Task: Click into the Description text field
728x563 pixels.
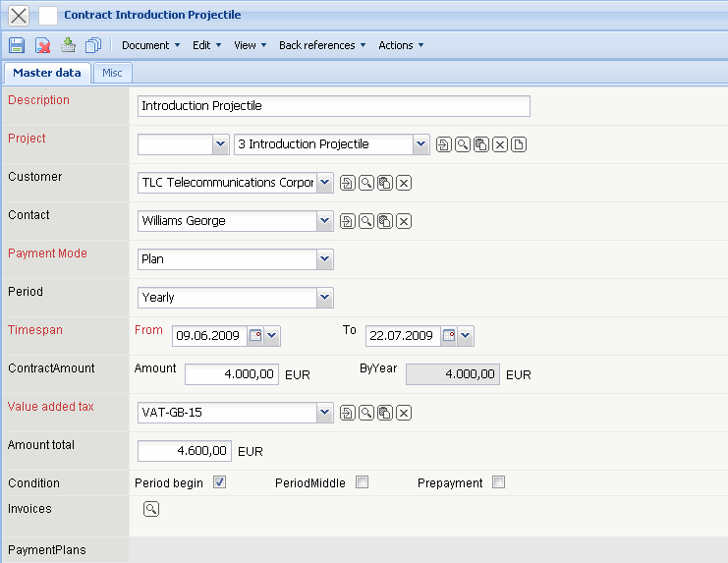Action: click(334, 106)
